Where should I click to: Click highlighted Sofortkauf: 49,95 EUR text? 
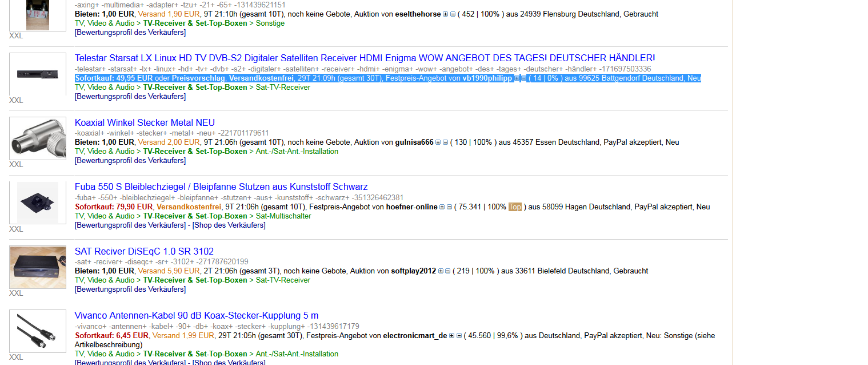click(x=114, y=78)
